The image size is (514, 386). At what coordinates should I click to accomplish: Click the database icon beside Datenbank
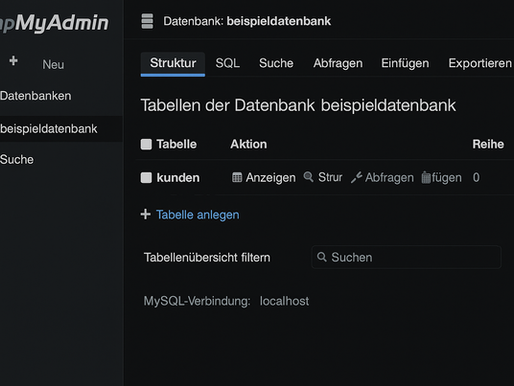point(147,21)
